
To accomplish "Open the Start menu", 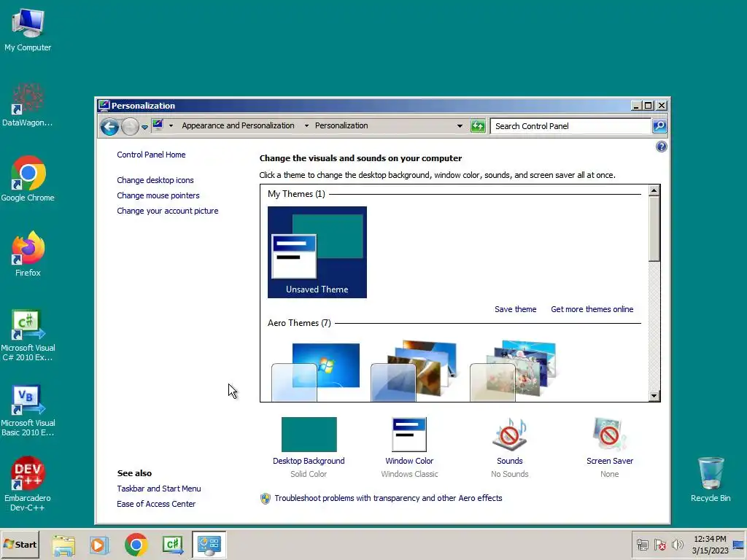I will click(20, 545).
